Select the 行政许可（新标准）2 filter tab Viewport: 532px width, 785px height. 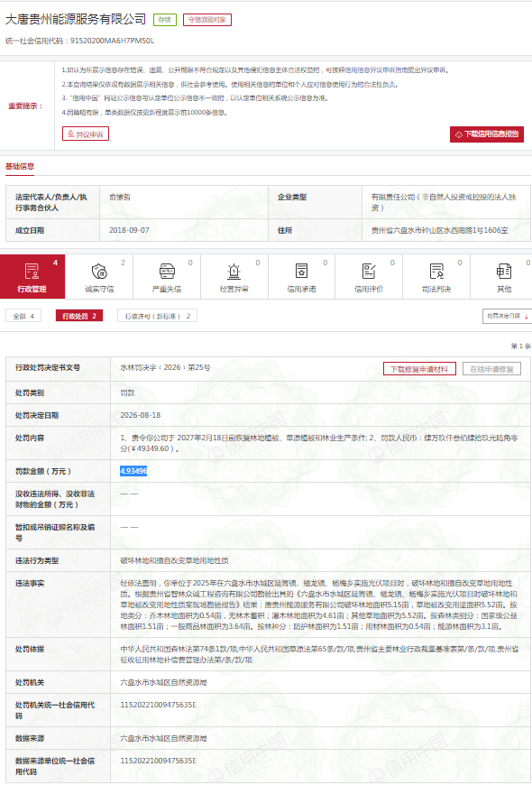(x=157, y=316)
